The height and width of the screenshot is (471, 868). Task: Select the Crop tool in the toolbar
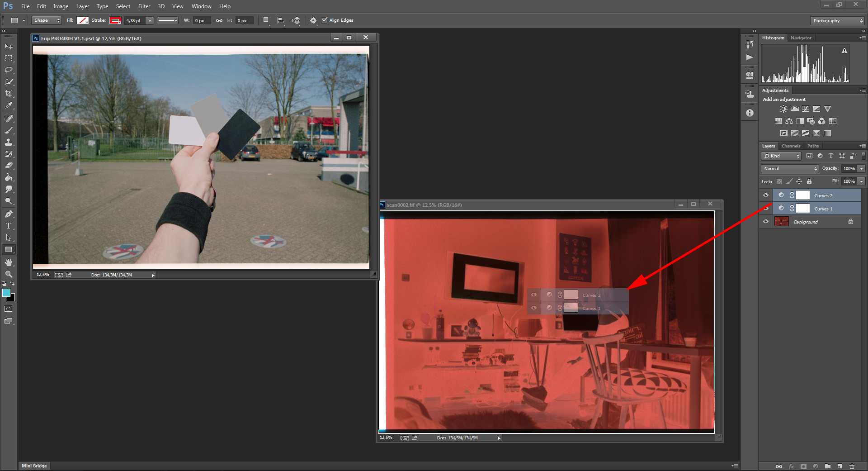tap(9, 94)
